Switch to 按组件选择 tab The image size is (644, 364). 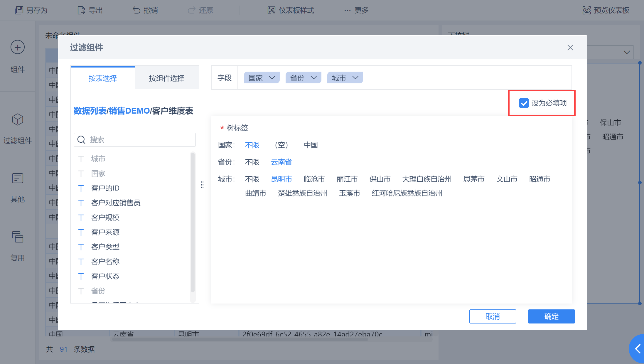[x=166, y=78]
